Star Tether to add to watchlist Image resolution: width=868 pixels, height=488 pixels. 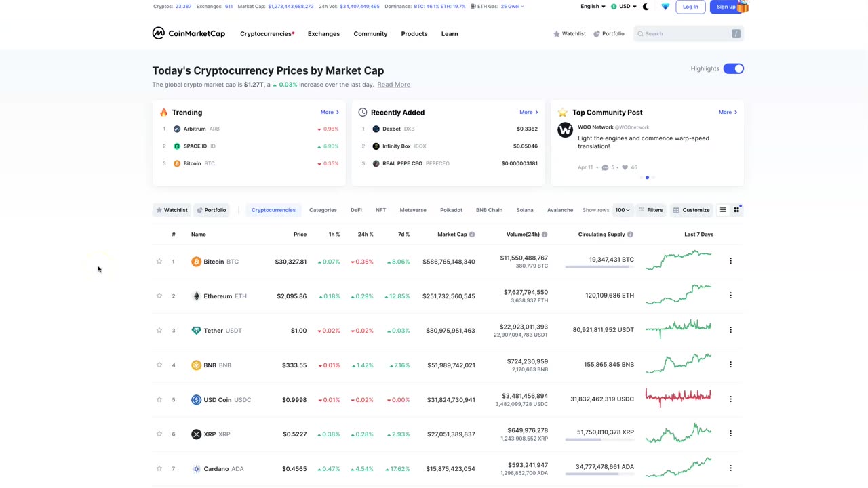(159, 330)
